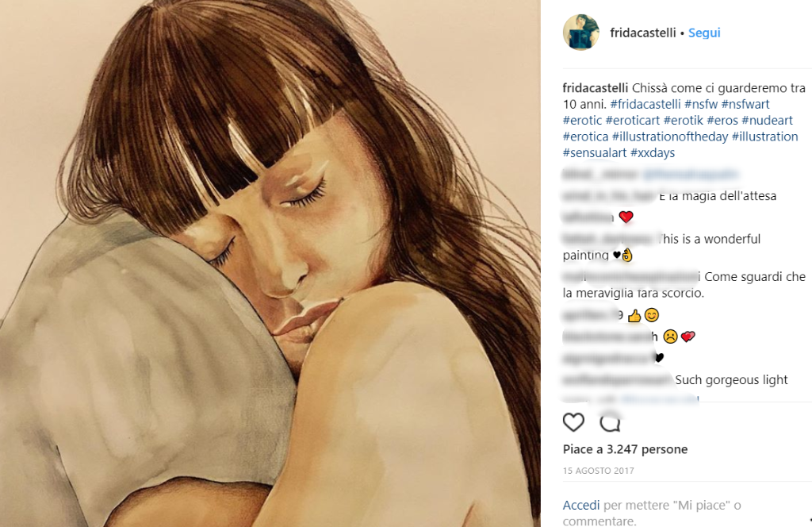Image resolution: width=812 pixels, height=527 pixels.
Task: Open the #nsfwart hashtag
Action: [745, 104]
